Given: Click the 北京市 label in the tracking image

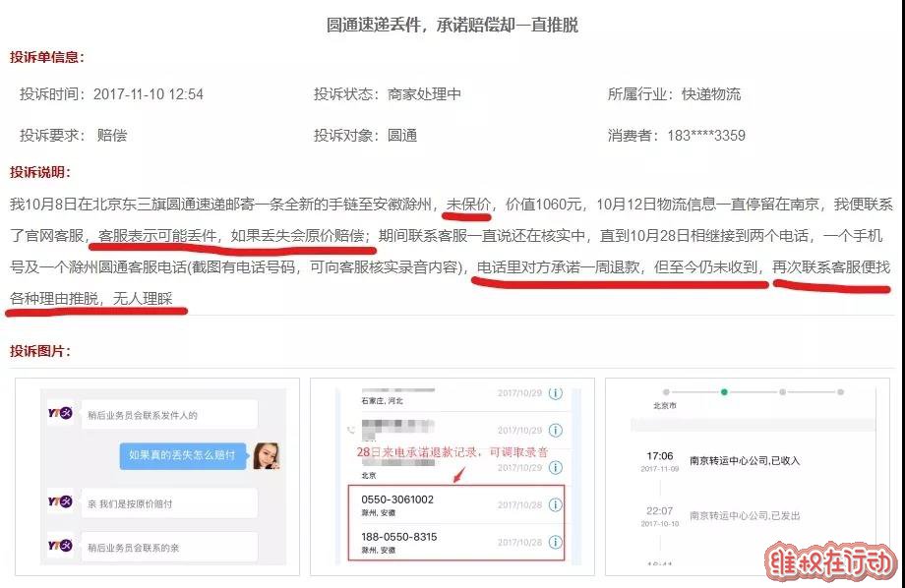Looking at the screenshot, I should (x=665, y=406).
